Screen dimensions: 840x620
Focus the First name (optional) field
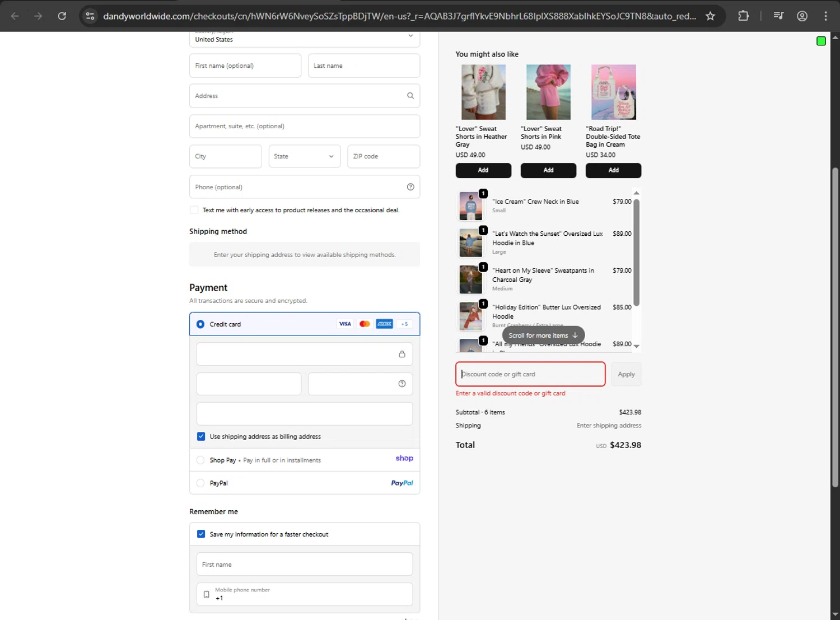pyautogui.click(x=245, y=66)
